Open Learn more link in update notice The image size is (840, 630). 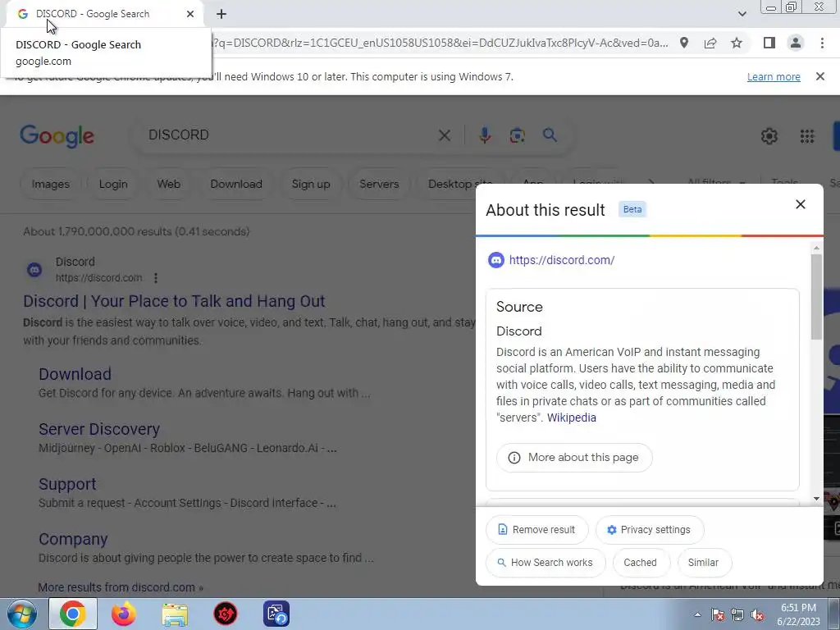coord(774,76)
